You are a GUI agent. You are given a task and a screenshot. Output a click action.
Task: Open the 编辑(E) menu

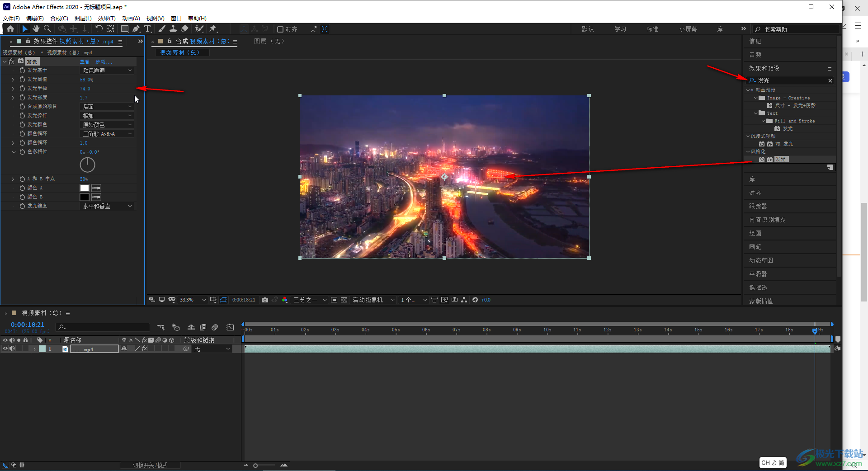tap(35, 19)
